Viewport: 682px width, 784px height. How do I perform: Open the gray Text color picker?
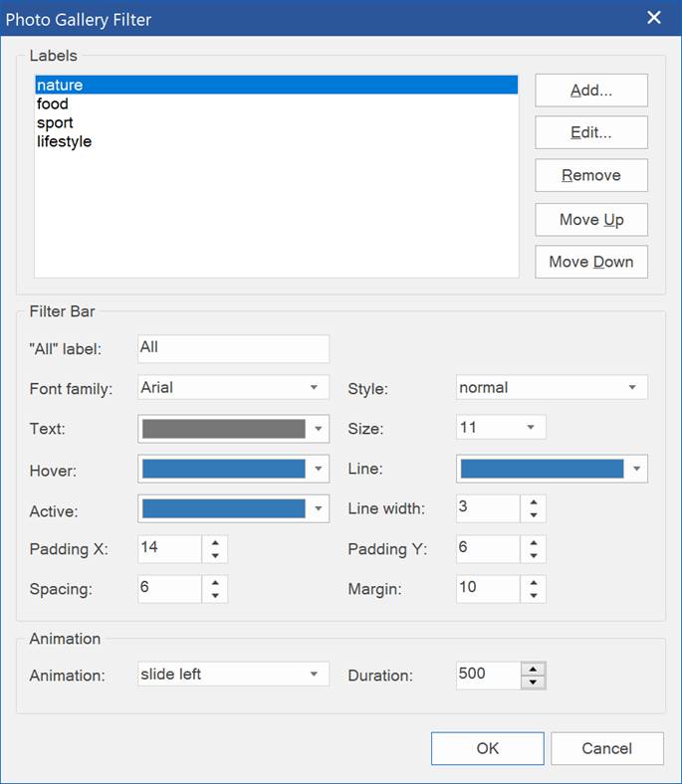pos(234,429)
